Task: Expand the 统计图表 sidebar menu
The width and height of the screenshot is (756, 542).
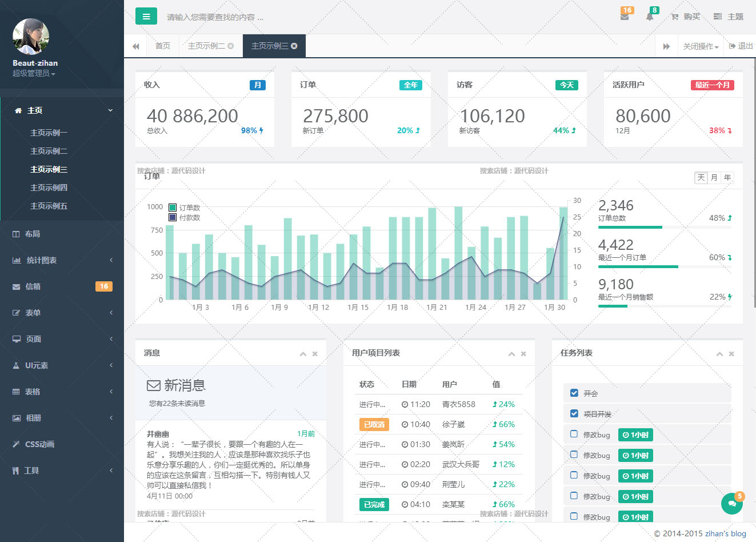Action: click(x=62, y=260)
